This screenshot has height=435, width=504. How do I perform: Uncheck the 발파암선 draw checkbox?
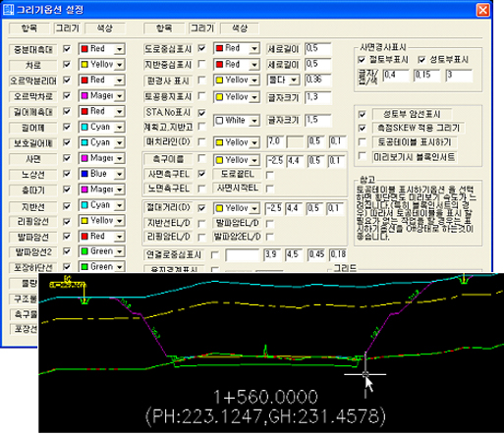click(67, 236)
